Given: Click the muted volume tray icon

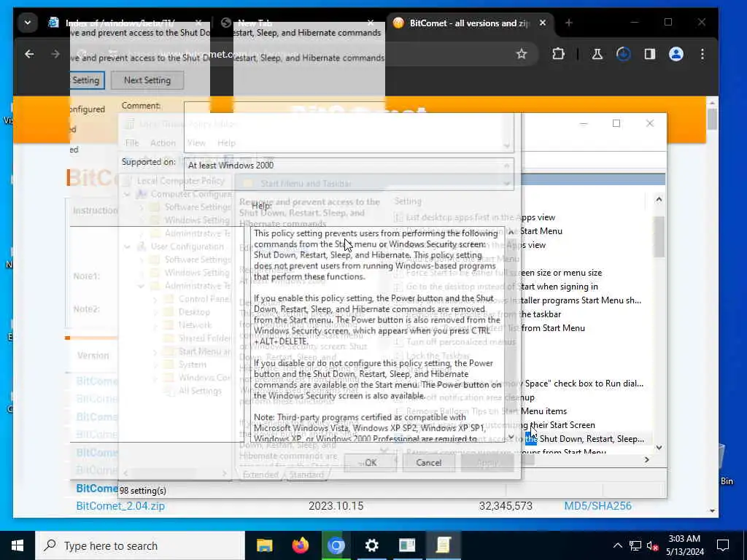Looking at the screenshot, I should coord(652,545).
